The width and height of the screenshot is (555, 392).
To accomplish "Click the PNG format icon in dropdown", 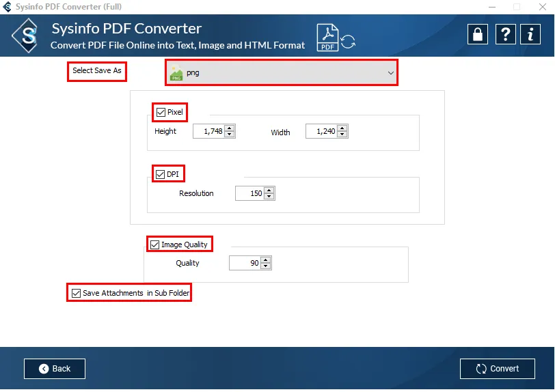I will pos(176,73).
